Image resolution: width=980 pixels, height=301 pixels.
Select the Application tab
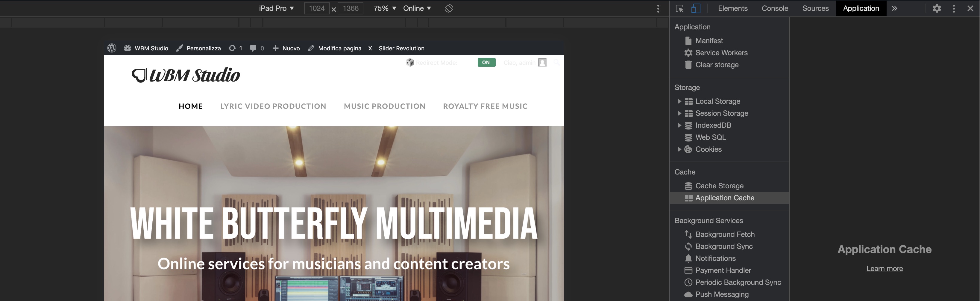[861, 8]
